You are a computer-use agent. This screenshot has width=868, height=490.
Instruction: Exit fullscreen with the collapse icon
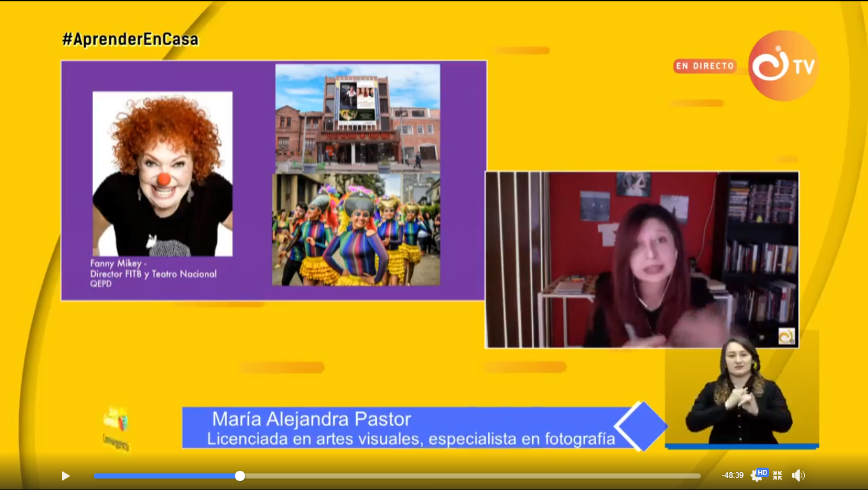(777, 475)
